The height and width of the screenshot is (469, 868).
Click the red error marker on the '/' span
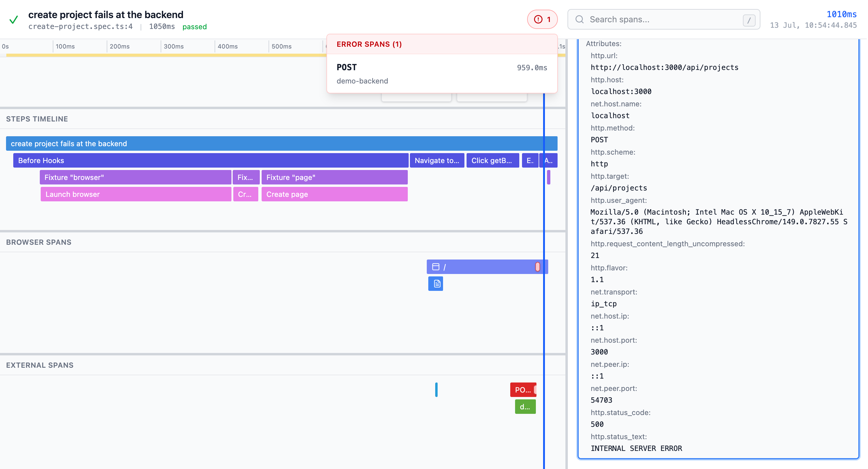[537, 266]
